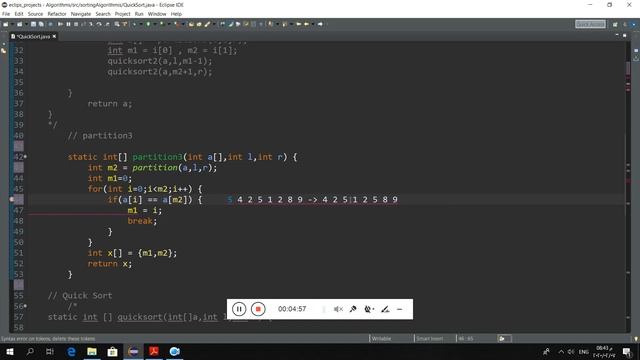
Task: Click the Open Perspective icon
Action: 615,24
